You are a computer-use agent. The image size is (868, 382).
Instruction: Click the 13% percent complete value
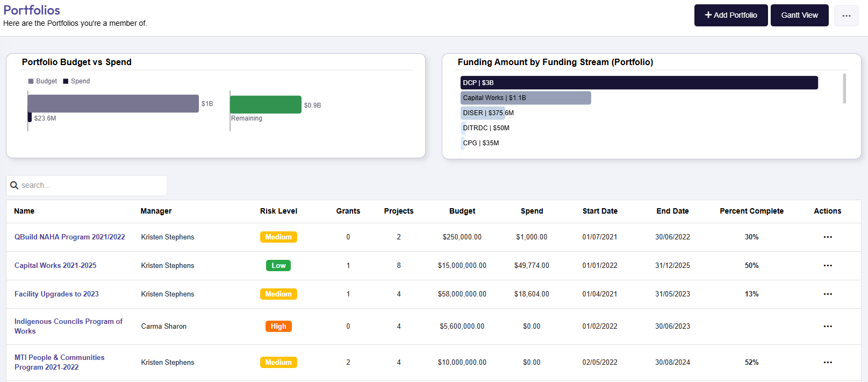coord(751,294)
